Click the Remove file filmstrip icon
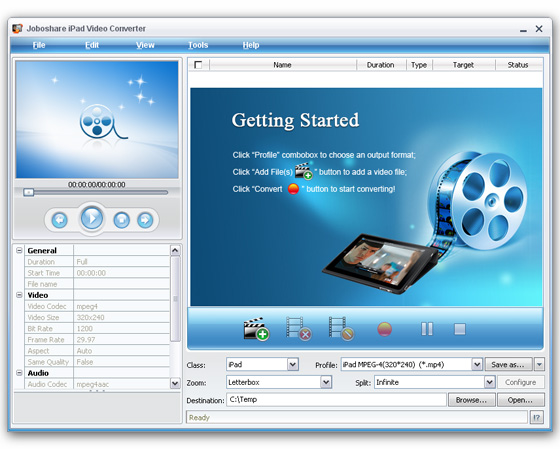The height and width of the screenshot is (449, 560). click(299, 329)
